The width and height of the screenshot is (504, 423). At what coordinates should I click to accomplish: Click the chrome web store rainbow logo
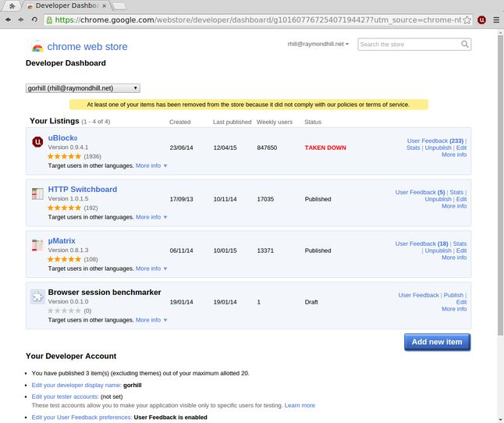click(x=37, y=47)
